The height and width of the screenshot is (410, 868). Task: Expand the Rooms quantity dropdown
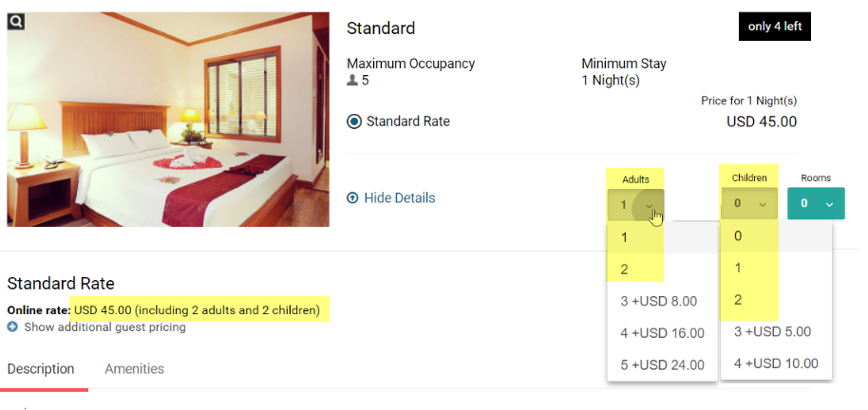815,203
